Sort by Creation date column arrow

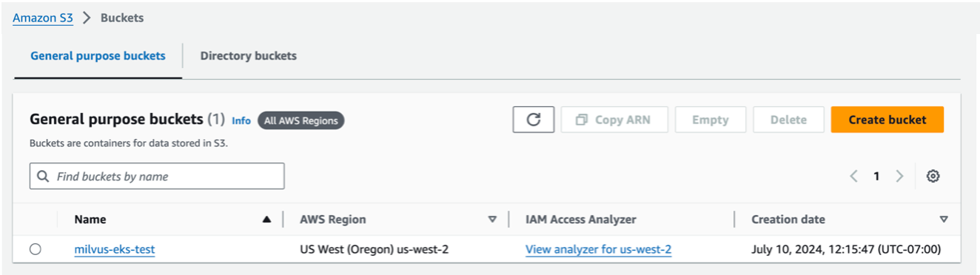point(944,220)
